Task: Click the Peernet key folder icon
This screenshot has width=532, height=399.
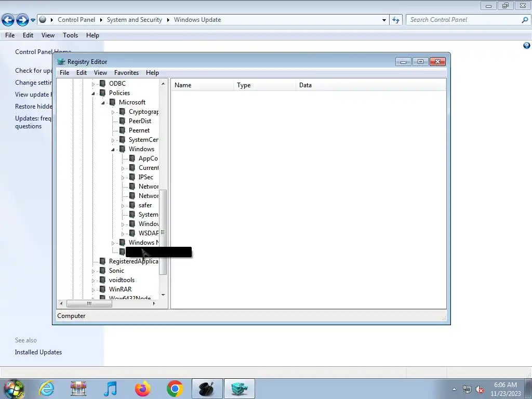Action: tap(122, 130)
